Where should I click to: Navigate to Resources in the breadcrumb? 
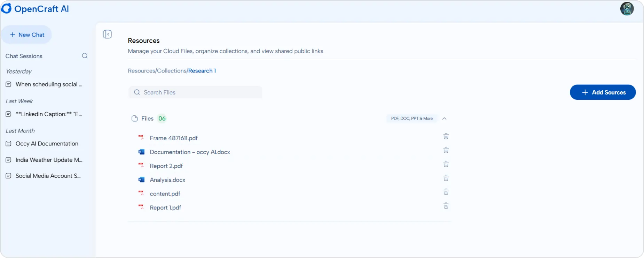tap(141, 71)
